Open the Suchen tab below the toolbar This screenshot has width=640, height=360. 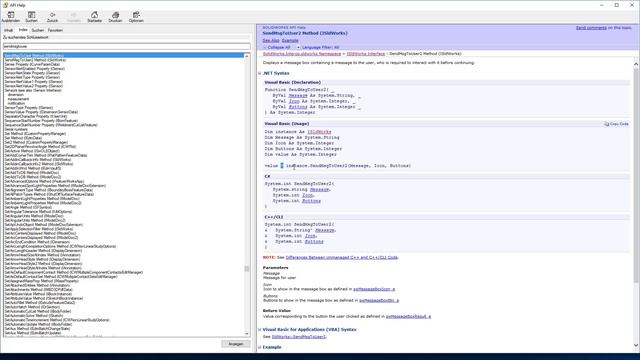[x=38, y=30]
